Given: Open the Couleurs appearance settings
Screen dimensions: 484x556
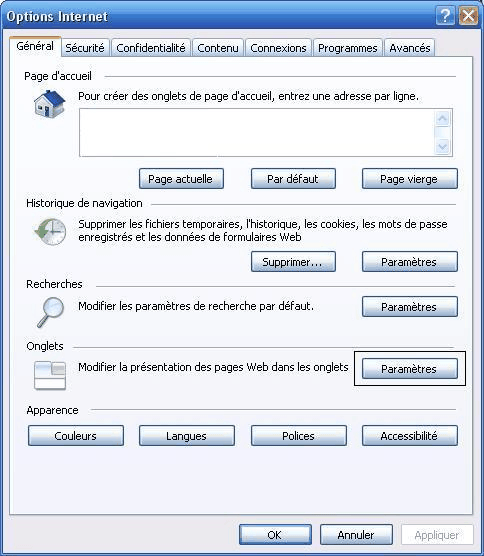Looking at the screenshot, I should pyautogui.click(x=76, y=435).
